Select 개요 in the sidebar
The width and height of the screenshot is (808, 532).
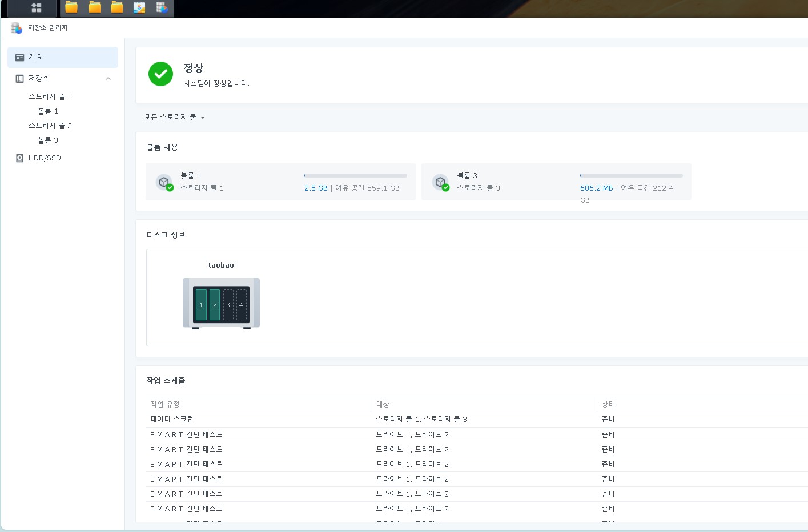pyautogui.click(x=63, y=57)
